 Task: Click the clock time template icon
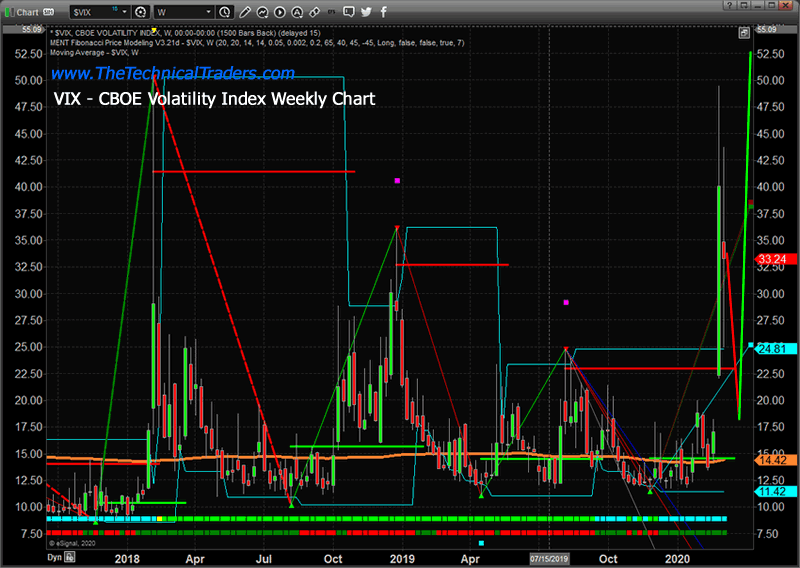(x=225, y=12)
